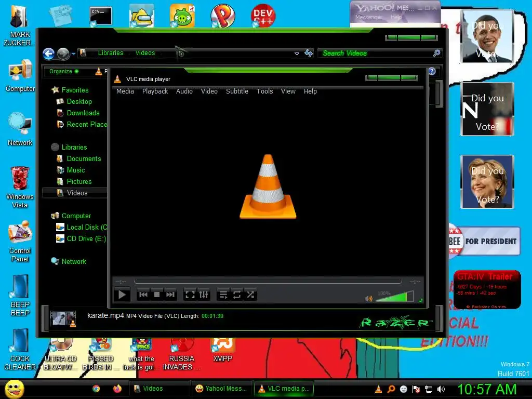Viewport: 532px width, 399px height.
Task: Stop playback in VLC
Action: [x=157, y=295]
